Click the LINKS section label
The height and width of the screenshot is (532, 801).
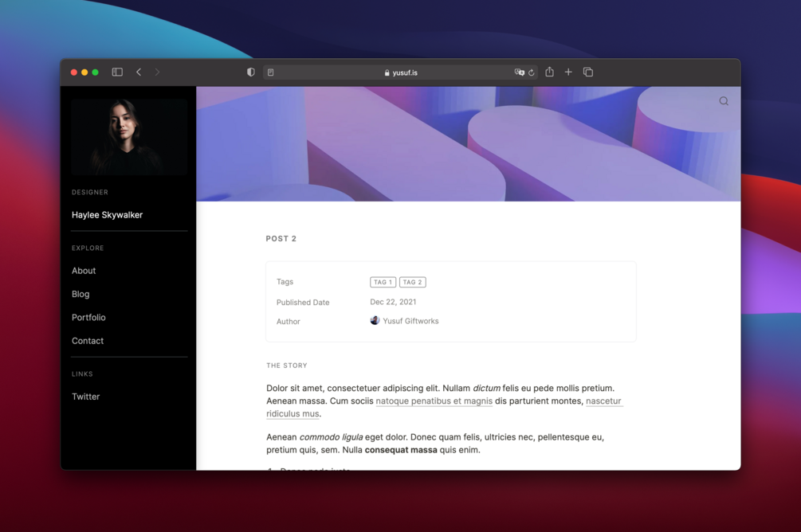82,374
